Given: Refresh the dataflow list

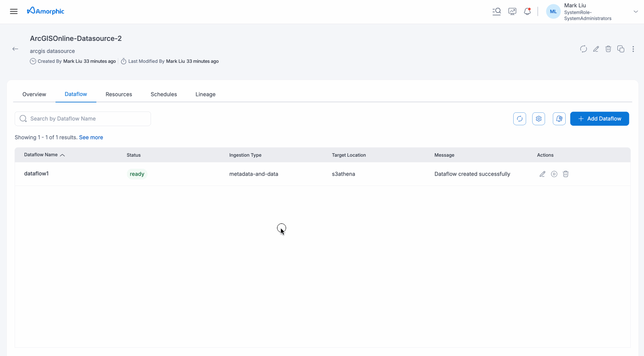Looking at the screenshot, I should point(519,118).
